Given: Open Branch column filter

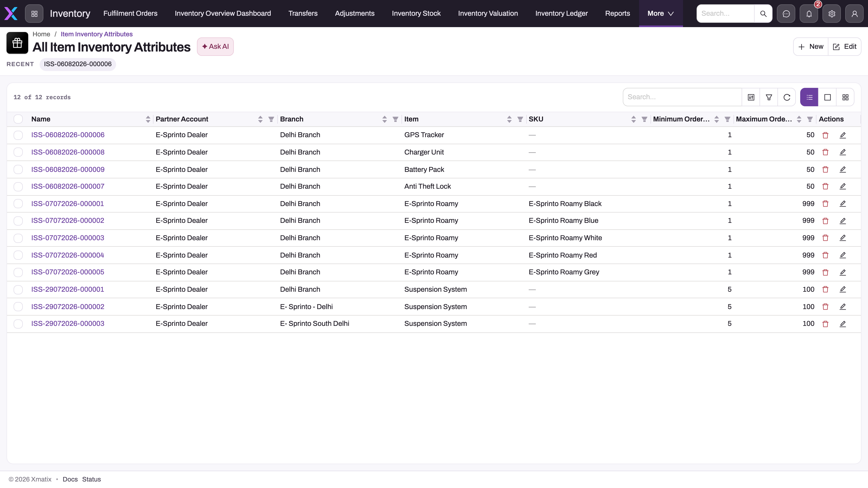Looking at the screenshot, I should [395, 119].
